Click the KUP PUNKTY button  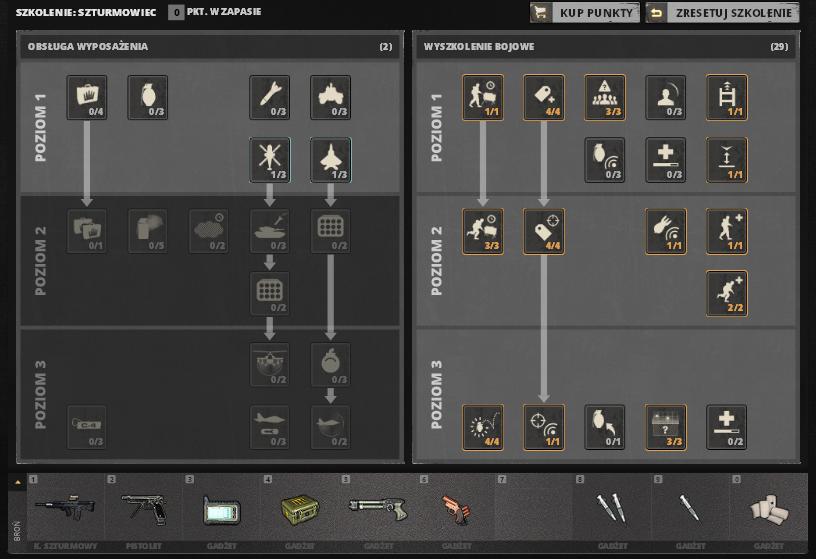tap(585, 12)
